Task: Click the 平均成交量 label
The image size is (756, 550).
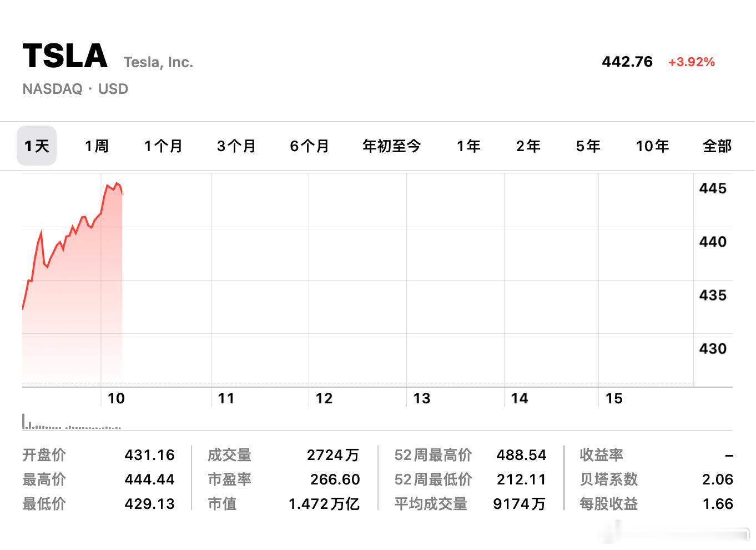Action: pos(431,504)
